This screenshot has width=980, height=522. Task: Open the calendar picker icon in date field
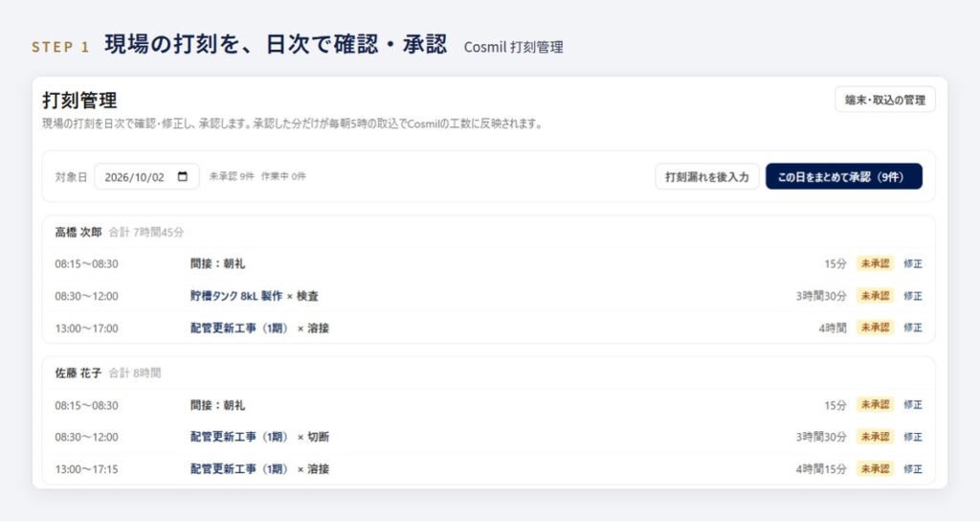tap(183, 176)
